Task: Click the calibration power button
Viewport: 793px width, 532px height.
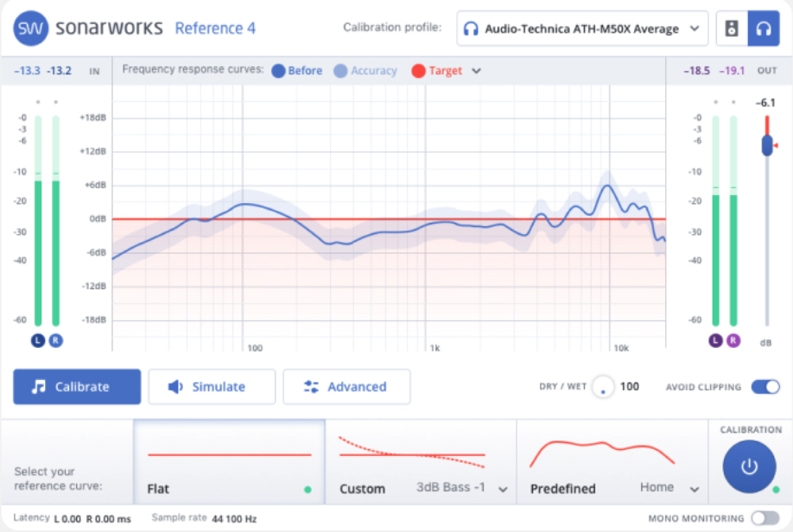Action: [749, 466]
